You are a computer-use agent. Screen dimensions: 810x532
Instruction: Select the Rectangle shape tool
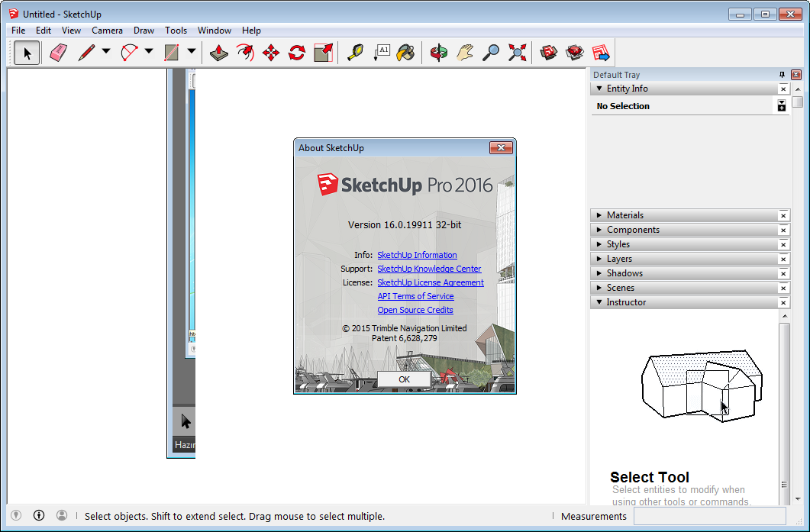[172, 53]
